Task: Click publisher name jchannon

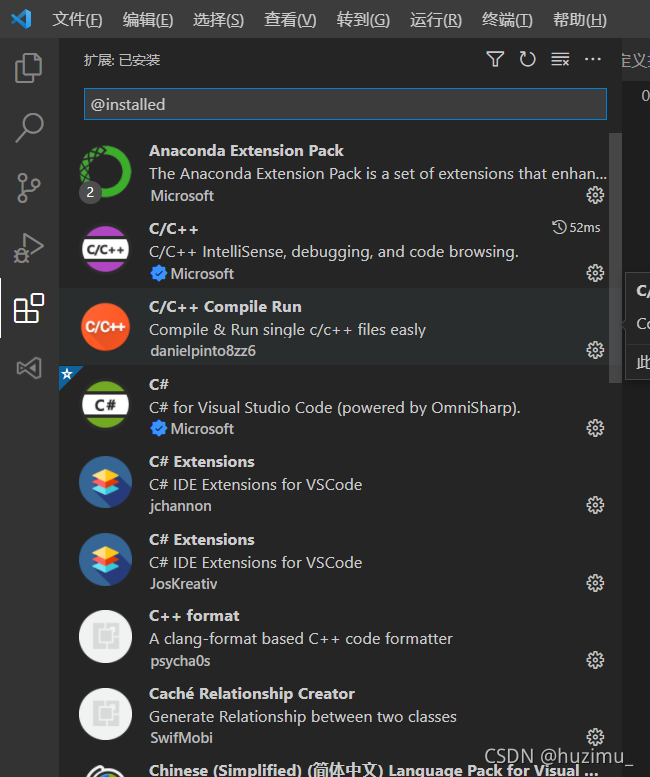Action: pos(180,506)
